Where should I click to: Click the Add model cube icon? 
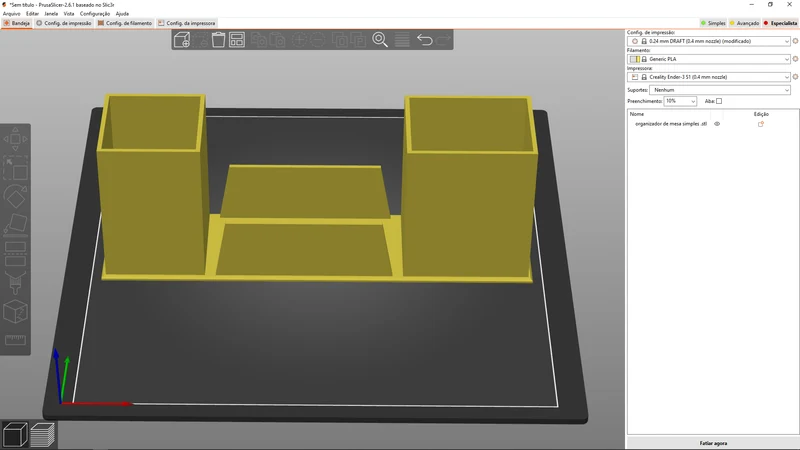[x=182, y=40]
